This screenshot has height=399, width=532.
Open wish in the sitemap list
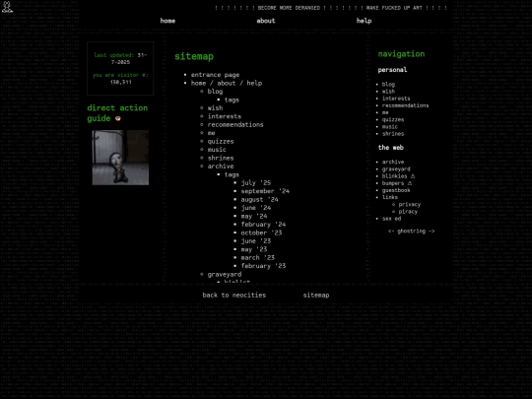215,108
